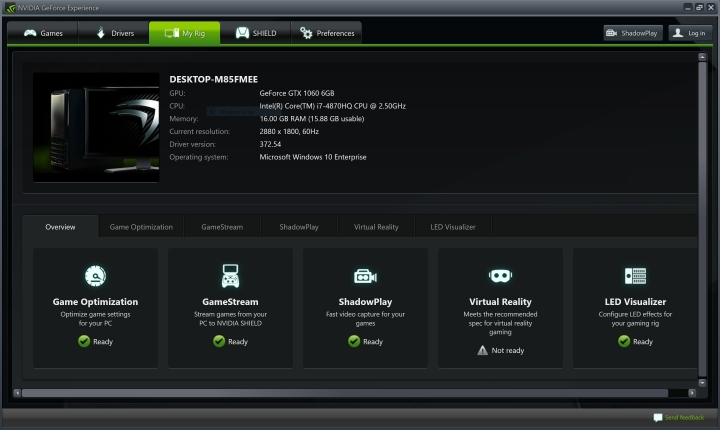
Task: Click the PC rig thumbnail image
Action: 96,127
